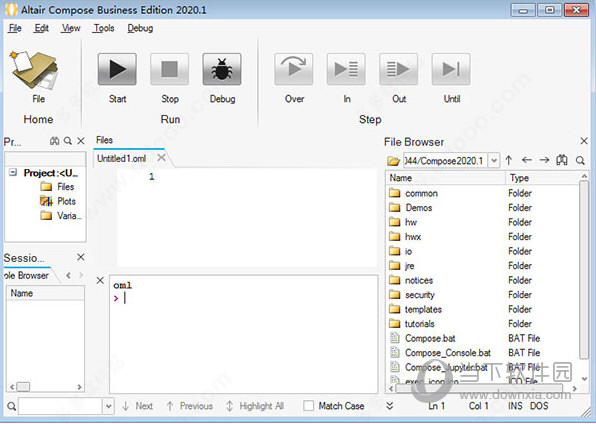Select Plots under Project tree

tap(67, 201)
